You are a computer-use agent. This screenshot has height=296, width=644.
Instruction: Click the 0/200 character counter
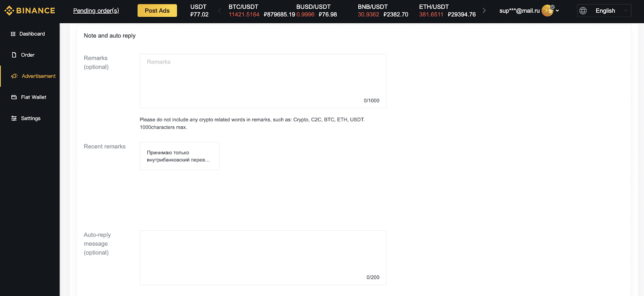(373, 277)
